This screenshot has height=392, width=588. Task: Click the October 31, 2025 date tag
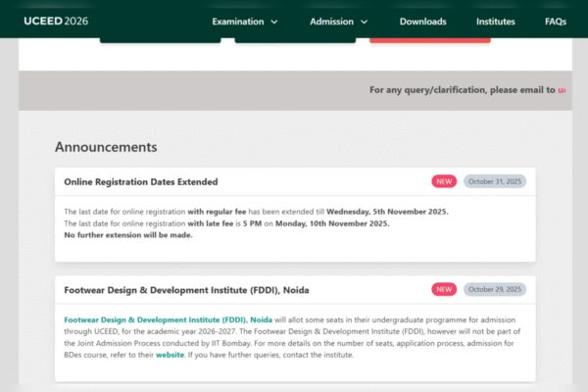(495, 181)
